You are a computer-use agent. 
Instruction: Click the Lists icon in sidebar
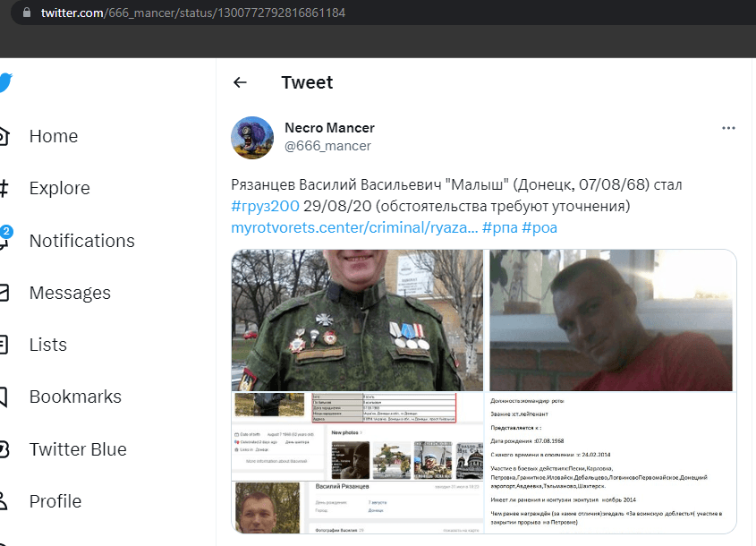[4, 345]
